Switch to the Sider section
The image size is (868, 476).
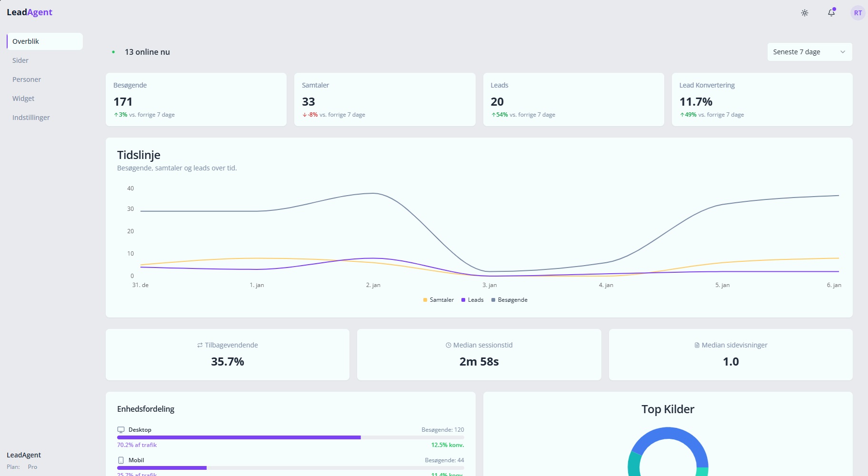pyautogui.click(x=20, y=60)
